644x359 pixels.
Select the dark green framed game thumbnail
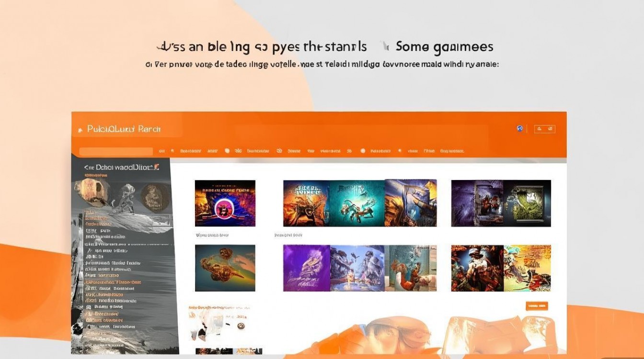(x=527, y=203)
